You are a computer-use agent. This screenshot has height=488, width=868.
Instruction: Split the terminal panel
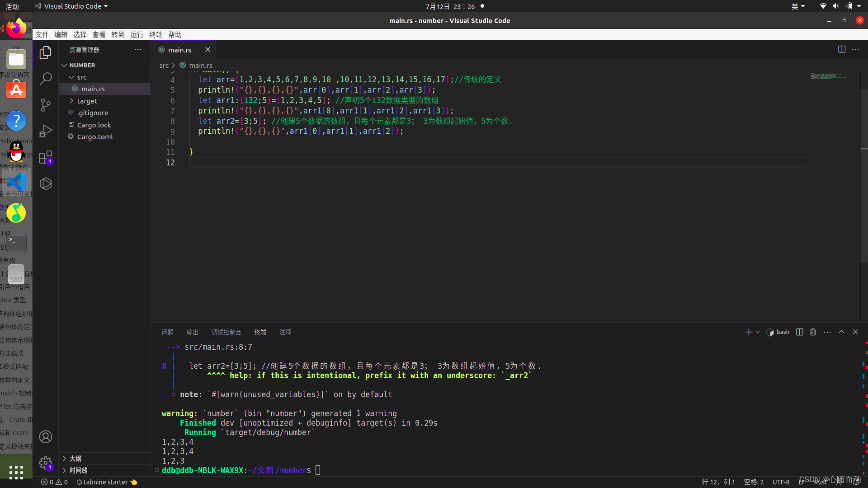799,332
